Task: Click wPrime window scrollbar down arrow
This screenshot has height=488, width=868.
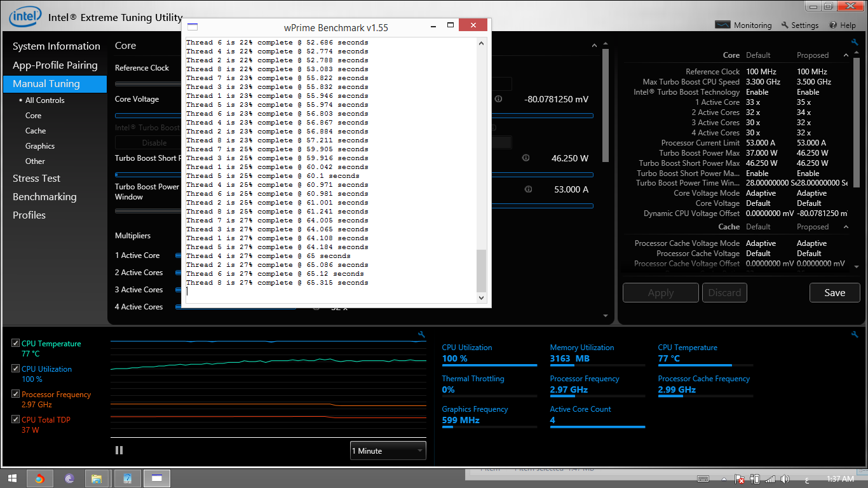Action: (481, 297)
